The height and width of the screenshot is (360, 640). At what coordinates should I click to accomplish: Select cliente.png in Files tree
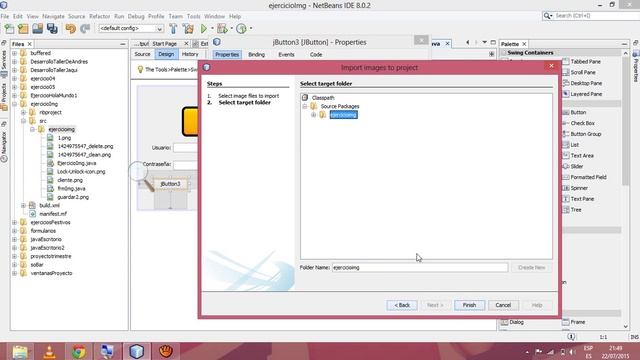click(x=70, y=180)
